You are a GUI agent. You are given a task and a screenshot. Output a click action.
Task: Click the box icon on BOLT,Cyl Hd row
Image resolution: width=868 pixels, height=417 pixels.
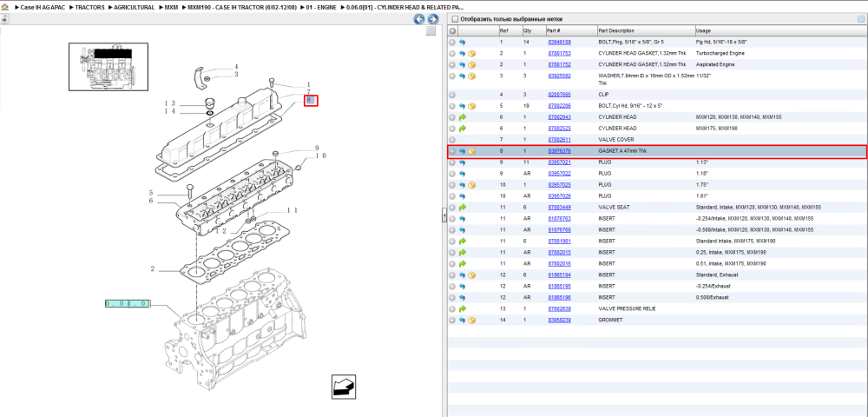[472, 106]
